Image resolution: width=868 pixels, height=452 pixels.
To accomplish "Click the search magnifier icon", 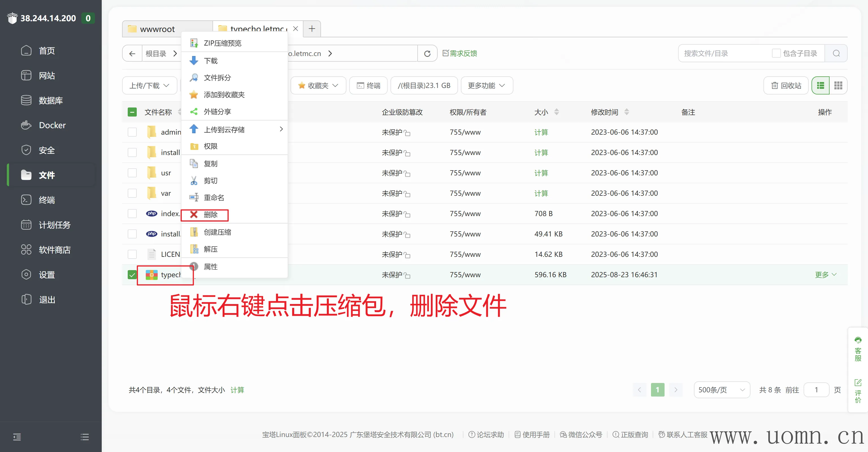I will (836, 53).
